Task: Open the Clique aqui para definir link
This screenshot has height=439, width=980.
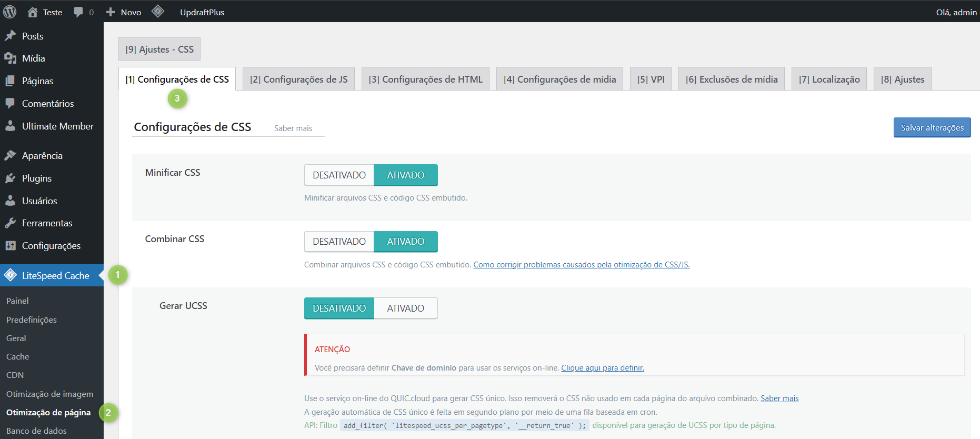Action: pos(602,368)
